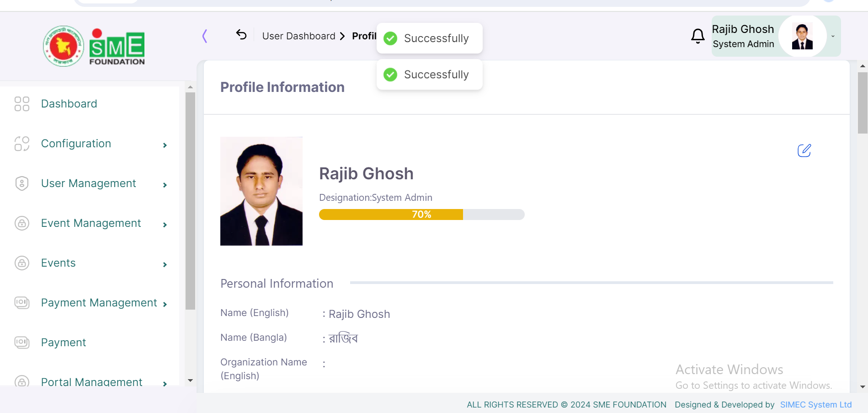Viewport: 868px width, 413px height.
Task: Click the Name (English) value Rajib Ghosh
Action: click(x=359, y=314)
